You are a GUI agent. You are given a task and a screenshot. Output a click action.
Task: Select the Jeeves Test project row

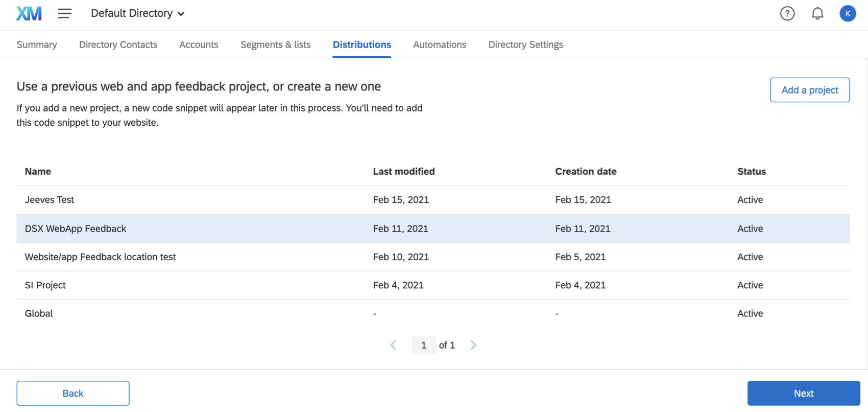pyautogui.click(x=50, y=200)
